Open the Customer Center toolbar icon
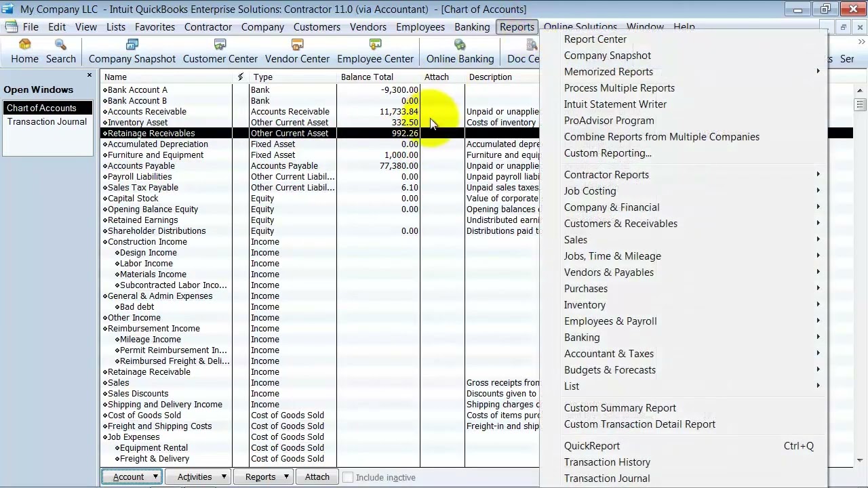Image resolution: width=868 pixels, height=488 pixels. coord(220,52)
